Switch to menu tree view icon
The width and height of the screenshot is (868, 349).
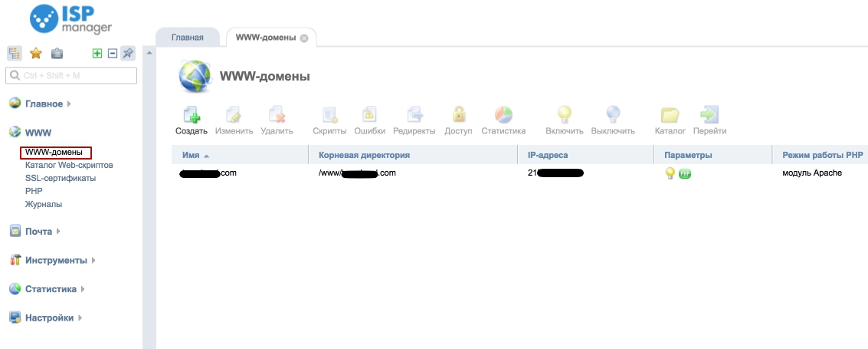pyautogui.click(x=14, y=54)
